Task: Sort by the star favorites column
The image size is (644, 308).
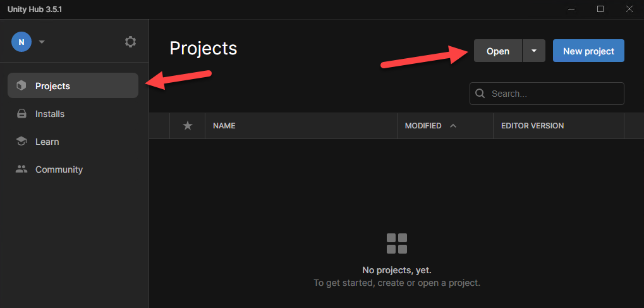Action: [187, 125]
